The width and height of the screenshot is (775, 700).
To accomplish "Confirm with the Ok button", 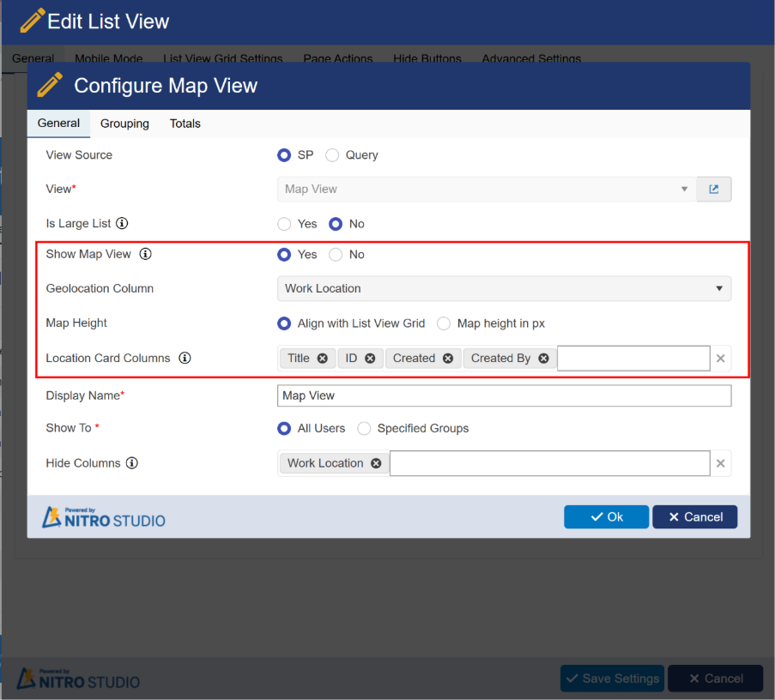I will point(606,516).
